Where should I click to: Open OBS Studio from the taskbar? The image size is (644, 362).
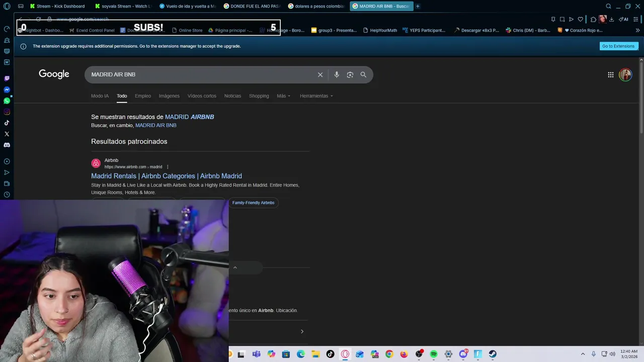(x=419, y=354)
